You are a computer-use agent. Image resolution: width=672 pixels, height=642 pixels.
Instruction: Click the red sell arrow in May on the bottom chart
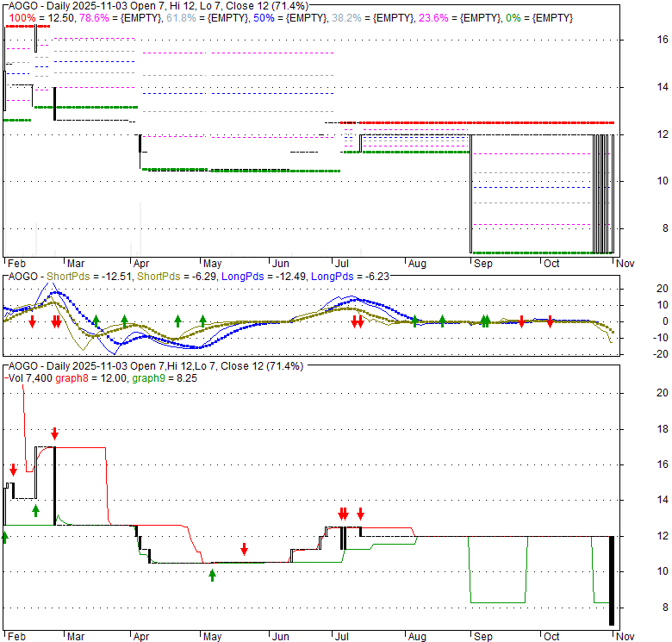tap(245, 549)
